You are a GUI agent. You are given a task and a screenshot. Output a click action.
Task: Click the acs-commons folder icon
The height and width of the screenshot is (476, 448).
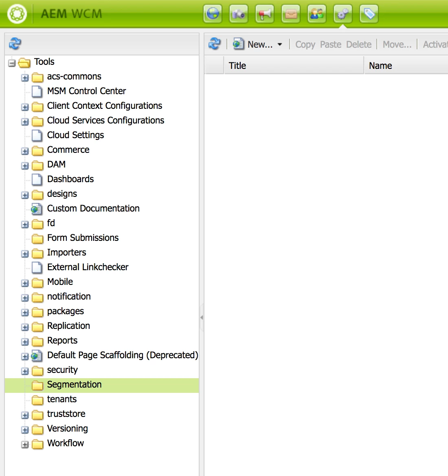tap(37, 77)
